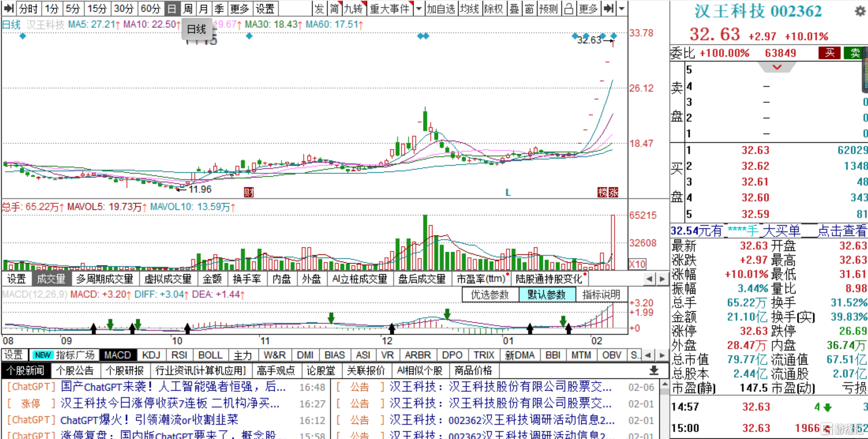Click the 发 toolbar button

click(x=319, y=8)
